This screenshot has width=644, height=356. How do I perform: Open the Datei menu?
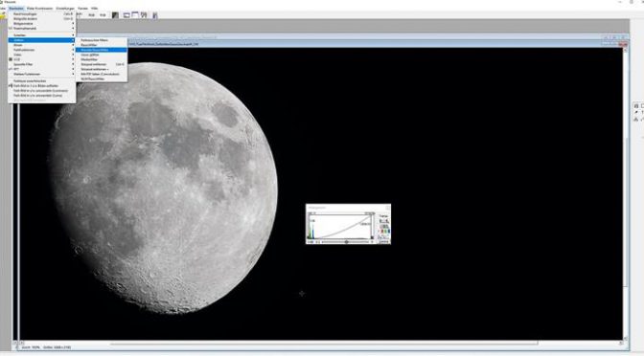coord(3,9)
